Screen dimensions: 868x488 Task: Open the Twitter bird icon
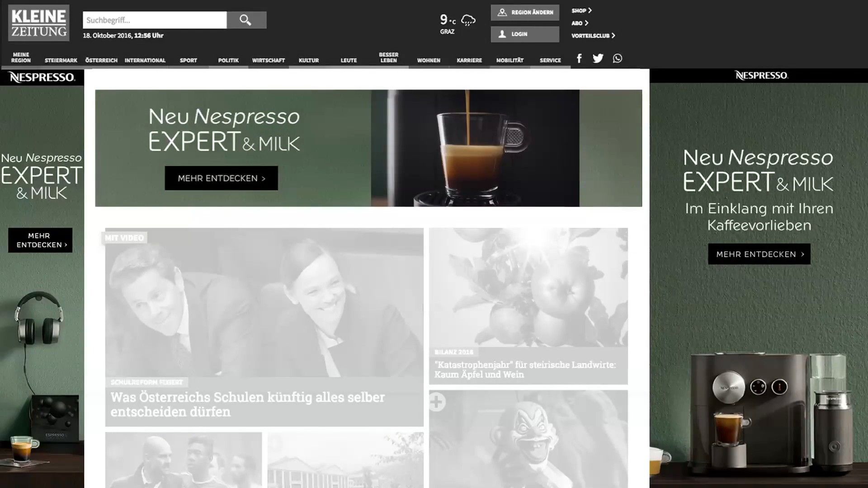tap(598, 58)
